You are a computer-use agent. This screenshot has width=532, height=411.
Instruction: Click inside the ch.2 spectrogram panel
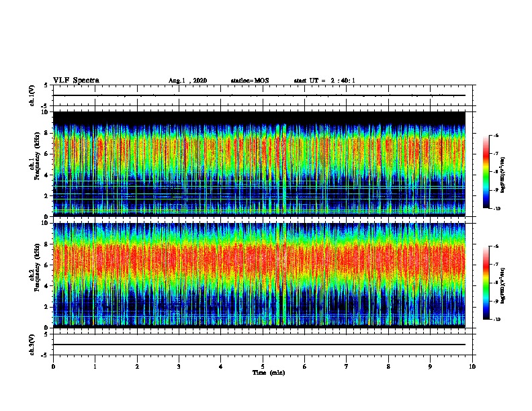pyautogui.click(x=259, y=275)
